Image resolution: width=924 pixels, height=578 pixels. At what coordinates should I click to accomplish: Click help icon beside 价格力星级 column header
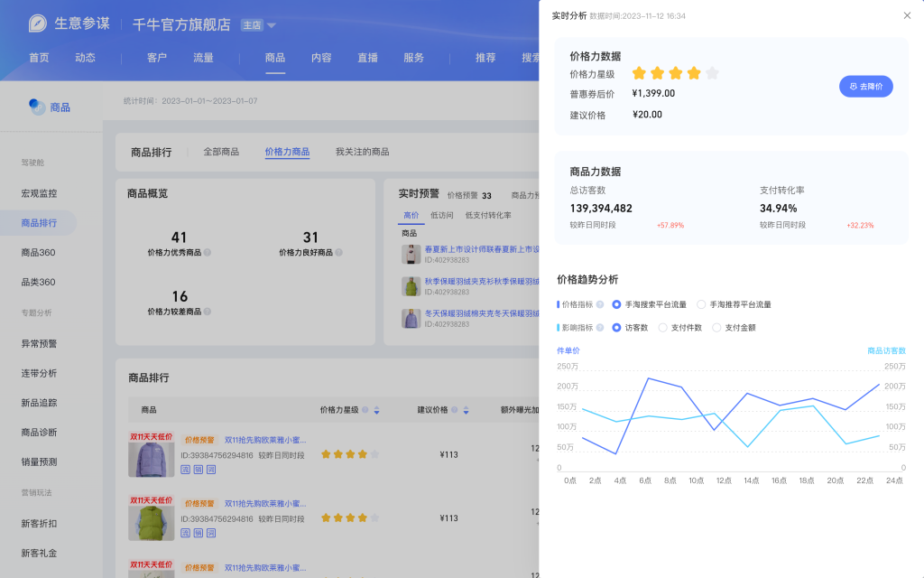[365, 410]
